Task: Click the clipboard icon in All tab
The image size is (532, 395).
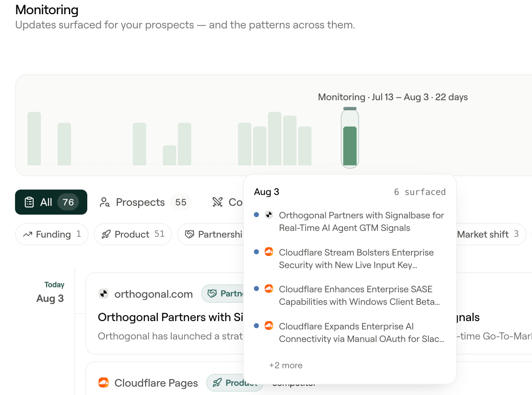Action: point(29,203)
